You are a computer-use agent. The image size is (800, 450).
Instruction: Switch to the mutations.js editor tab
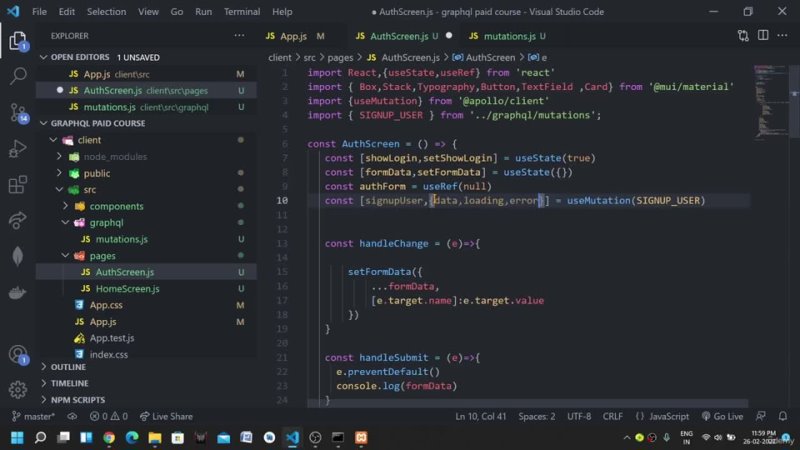509,36
